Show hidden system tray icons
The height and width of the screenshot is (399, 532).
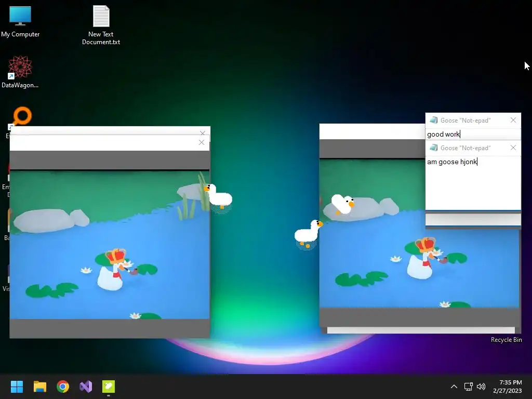pyautogui.click(x=454, y=387)
